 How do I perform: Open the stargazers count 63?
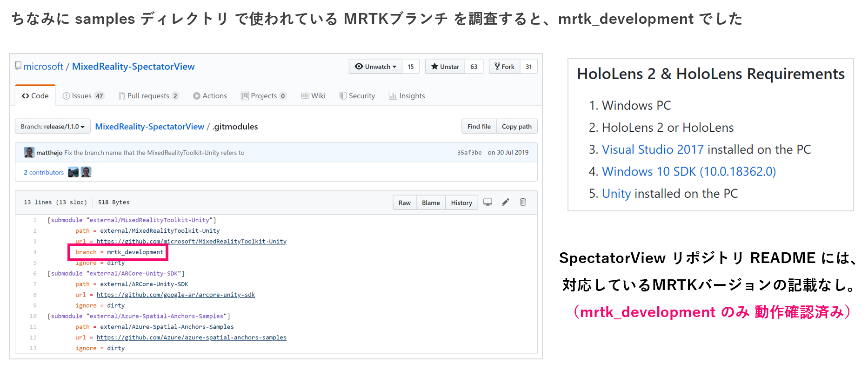coord(474,67)
